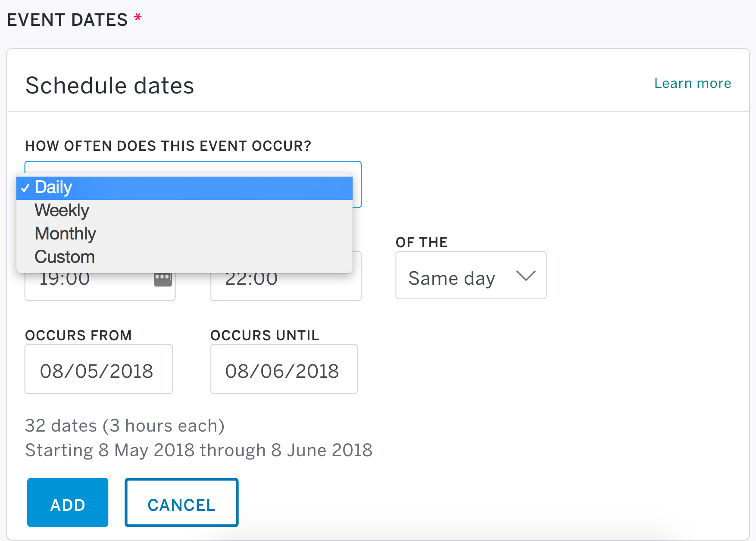The image size is (756, 541).
Task: Open the Learn more link
Action: click(693, 83)
